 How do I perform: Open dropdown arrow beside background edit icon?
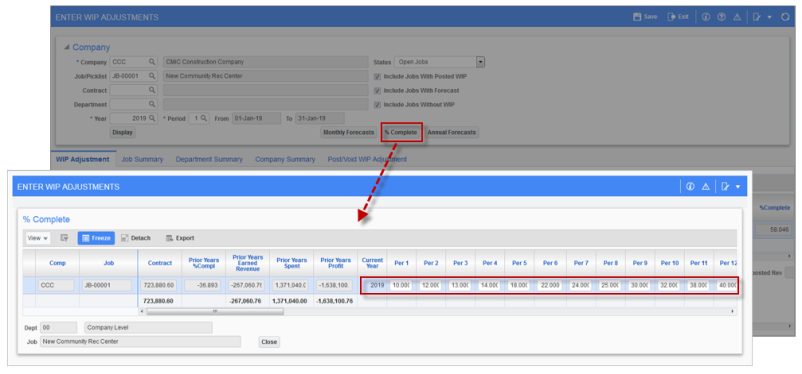tap(769, 17)
